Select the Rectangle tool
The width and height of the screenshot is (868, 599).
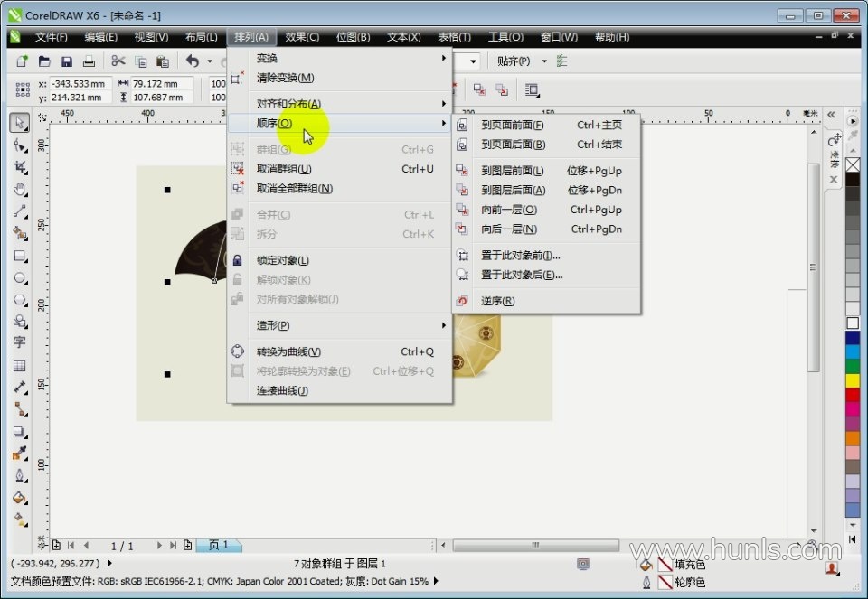(20, 256)
